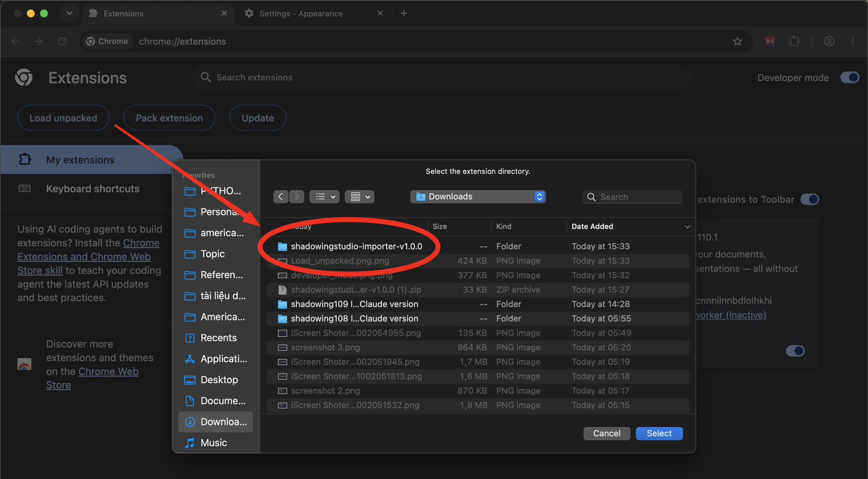868x479 pixels.
Task: Click Chrome logo in Extensions header
Action: tap(24, 77)
